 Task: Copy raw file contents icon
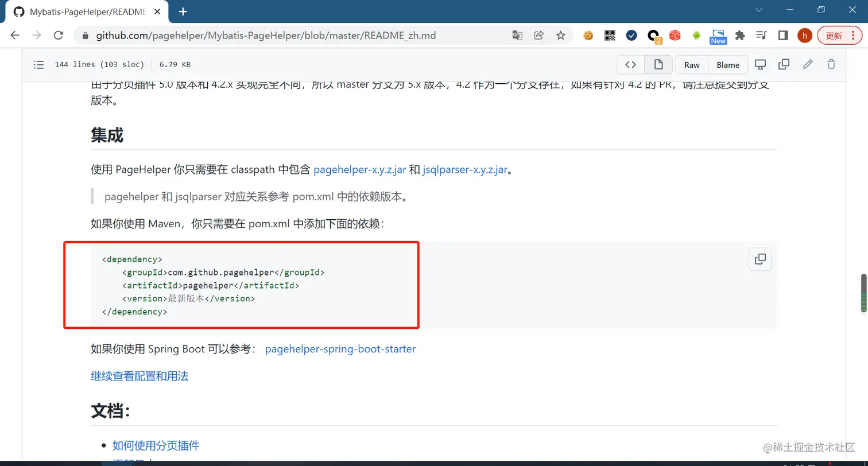tap(784, 64)
